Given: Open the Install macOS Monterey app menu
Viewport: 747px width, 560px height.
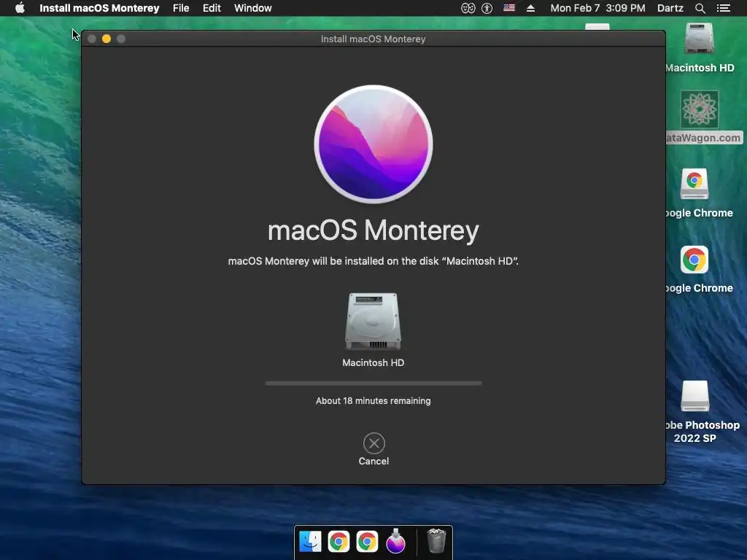Looking at the screenshot, I should (x=99, y=8).
